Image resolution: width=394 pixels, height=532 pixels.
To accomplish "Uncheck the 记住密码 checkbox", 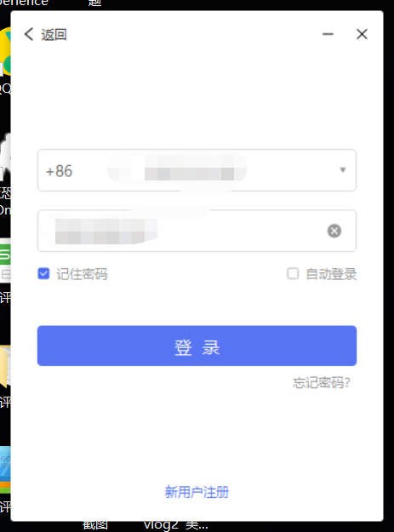I will [x=43, y=273].
